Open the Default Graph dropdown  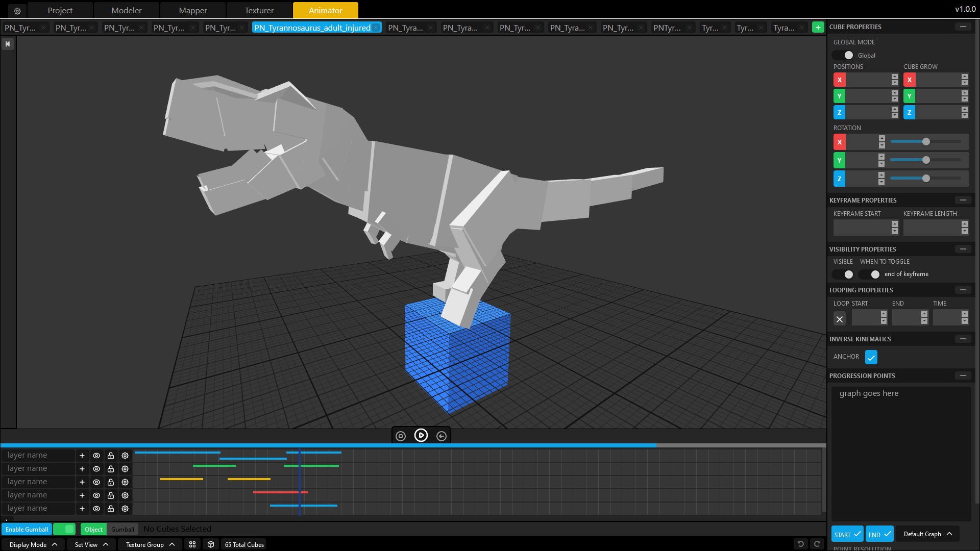(x=927, y=534)
